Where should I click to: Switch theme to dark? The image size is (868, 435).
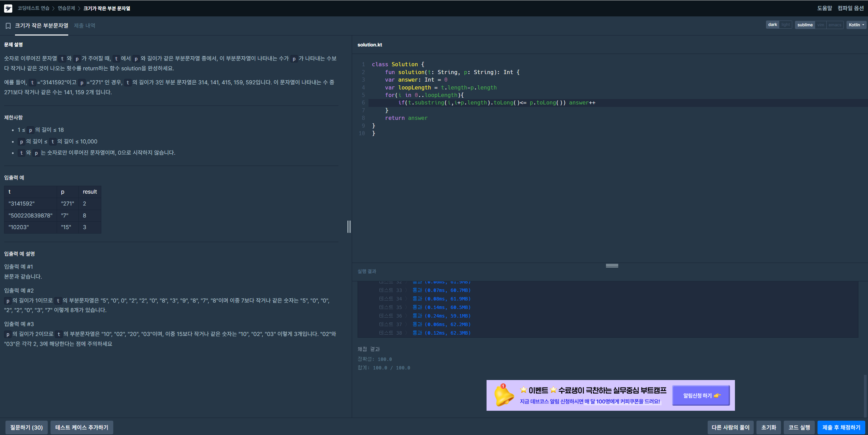pyautogui.click(x=772, y=25)
